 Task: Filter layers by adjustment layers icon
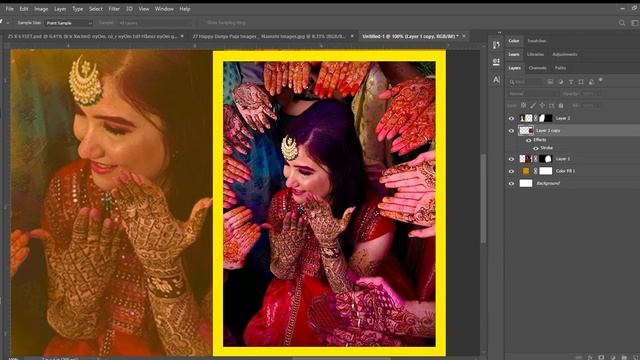click(560, 82)
